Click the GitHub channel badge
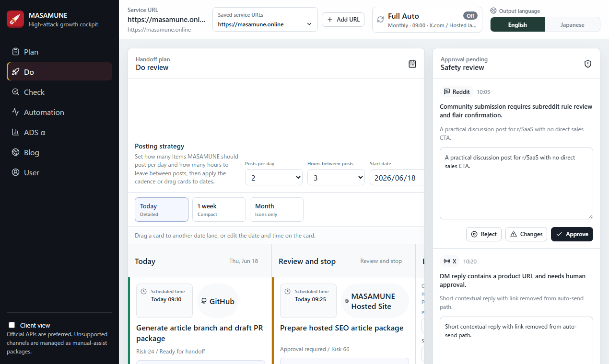 (x=218, y=301)
